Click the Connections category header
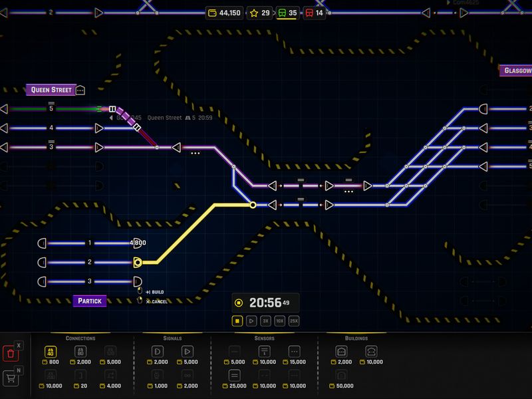This screenshot has height=399, width=532. [80, 338]
